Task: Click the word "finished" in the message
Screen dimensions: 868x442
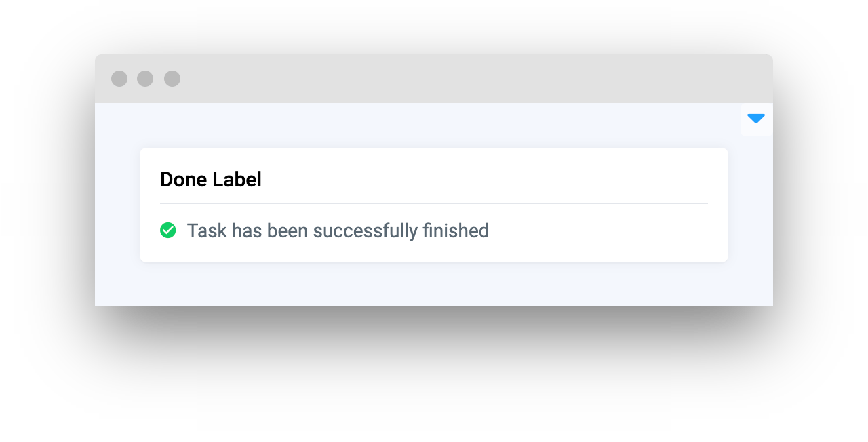Action: [456, 231]
